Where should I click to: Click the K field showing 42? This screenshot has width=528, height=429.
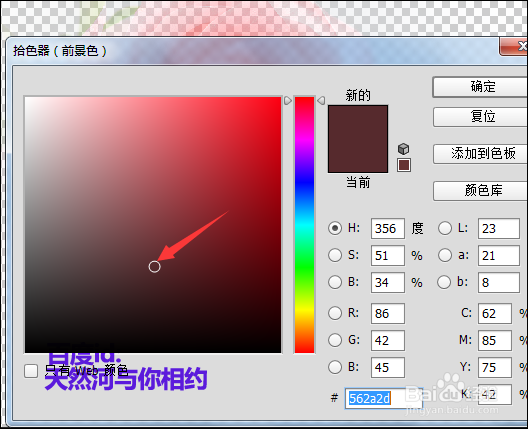[495, 394]
